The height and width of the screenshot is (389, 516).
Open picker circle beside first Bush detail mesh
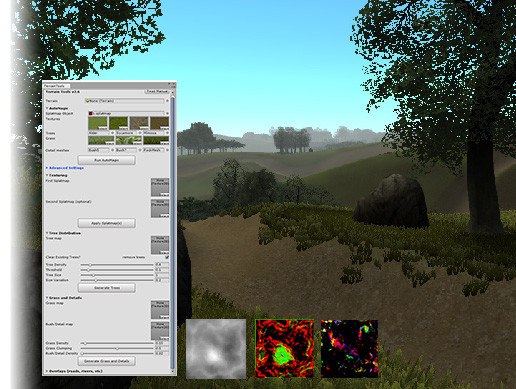[x=112, y=150]
